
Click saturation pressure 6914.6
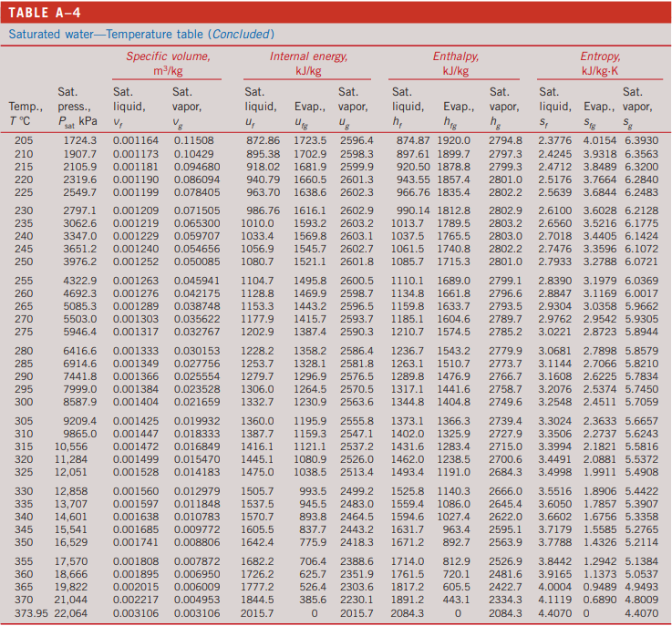80,364
